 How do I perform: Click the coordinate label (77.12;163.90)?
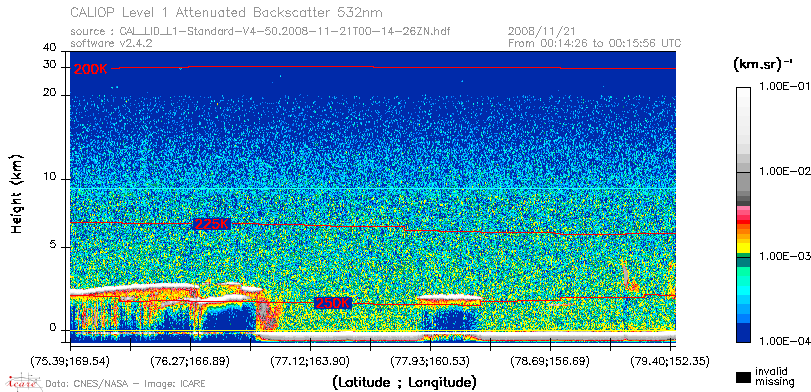309,360
